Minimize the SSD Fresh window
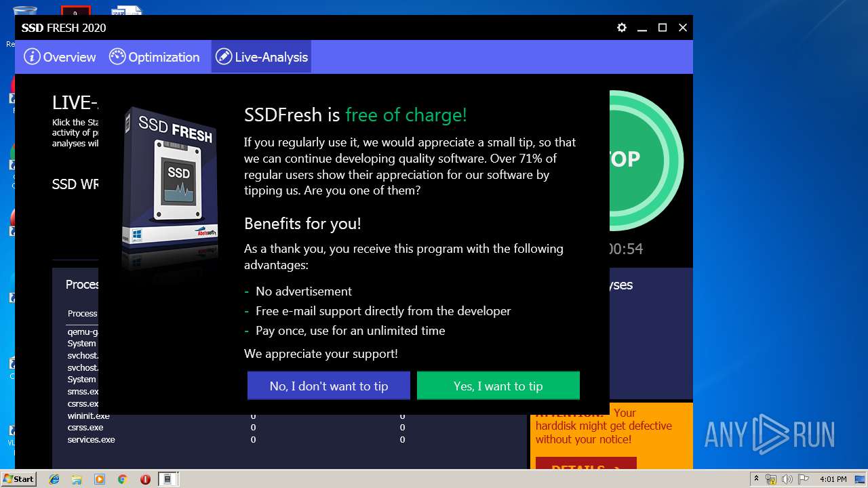The image size is (868, 488). pyautogui.click(x=642, y=28)
